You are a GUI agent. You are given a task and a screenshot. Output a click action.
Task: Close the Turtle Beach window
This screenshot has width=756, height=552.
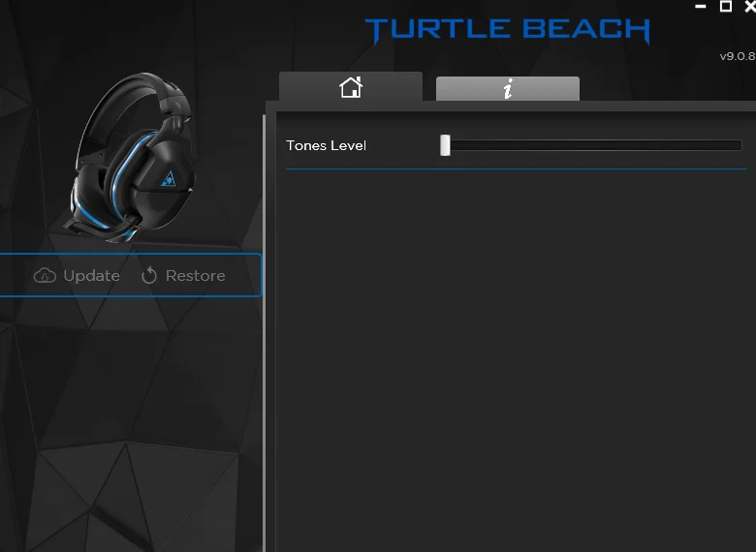tap(750, 6)
